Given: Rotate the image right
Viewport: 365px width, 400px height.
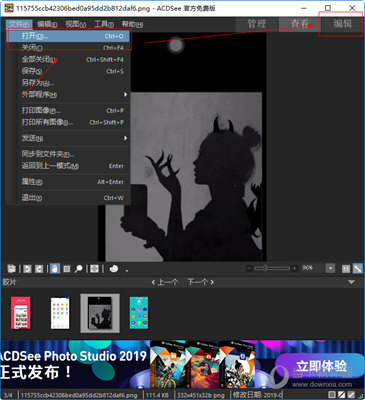Looking at the screenshot, I should point(39,269).
